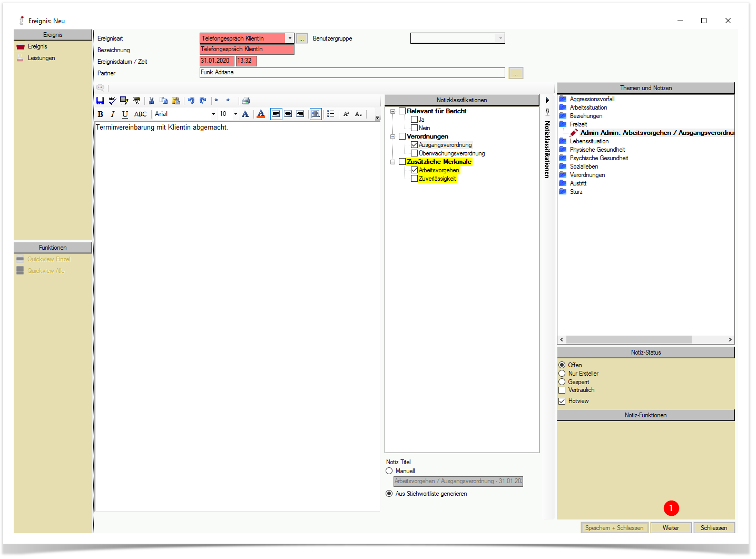
Task: Print the note with the printer icon
Action: tap(246, 101)
